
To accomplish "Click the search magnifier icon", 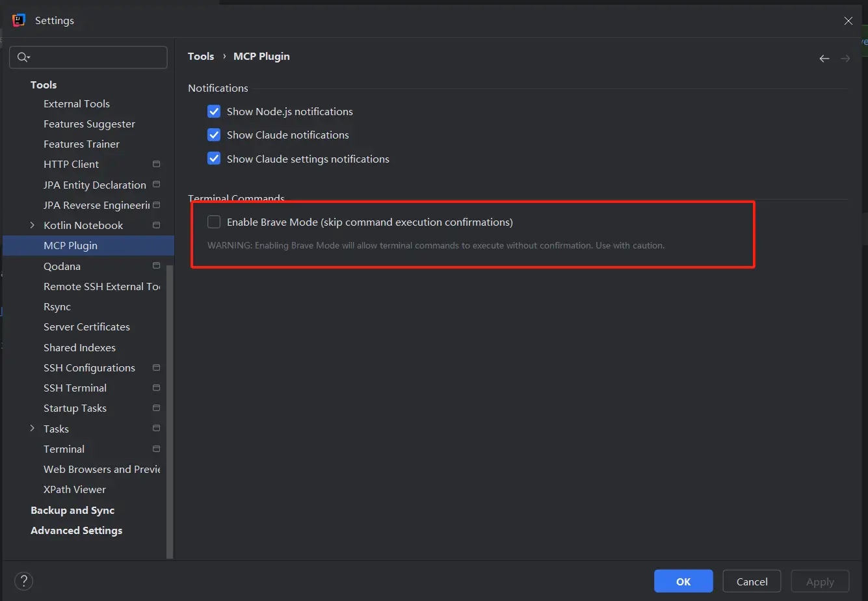I will pos(23,57).
